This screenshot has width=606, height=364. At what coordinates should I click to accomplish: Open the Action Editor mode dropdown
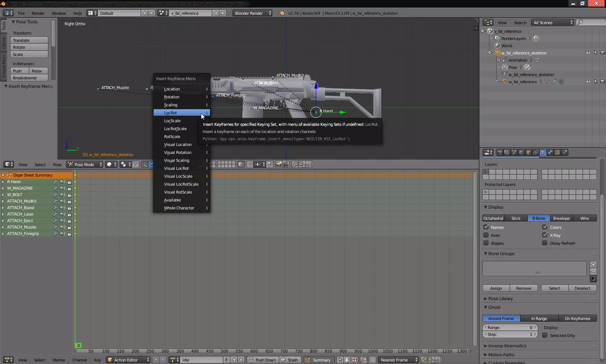click(128, 360)
